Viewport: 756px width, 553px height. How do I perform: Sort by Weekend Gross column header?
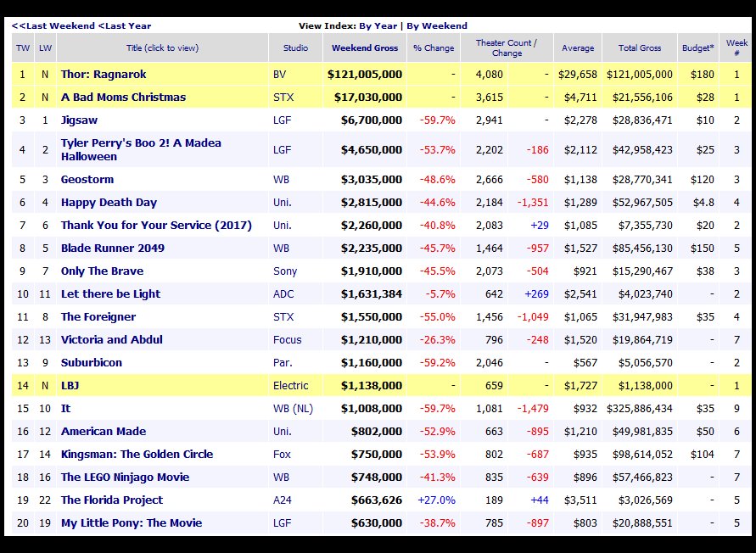click(x=365, y=47)
